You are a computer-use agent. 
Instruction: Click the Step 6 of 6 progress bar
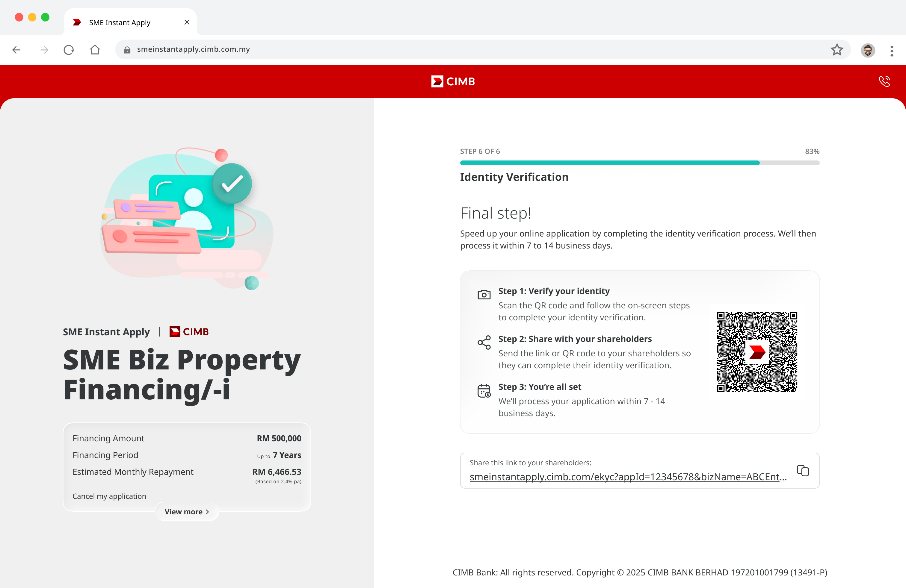(x=640, y=163)
